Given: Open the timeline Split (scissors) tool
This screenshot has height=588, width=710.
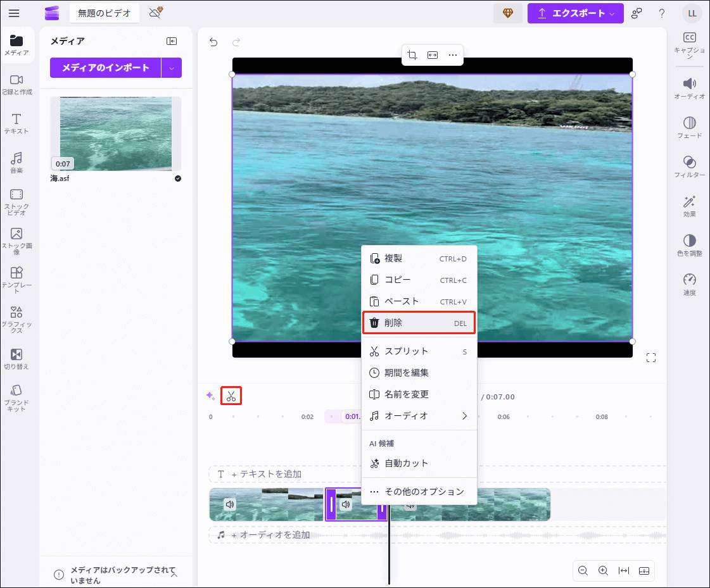Looking at the screenshot, I should point(231,395).
